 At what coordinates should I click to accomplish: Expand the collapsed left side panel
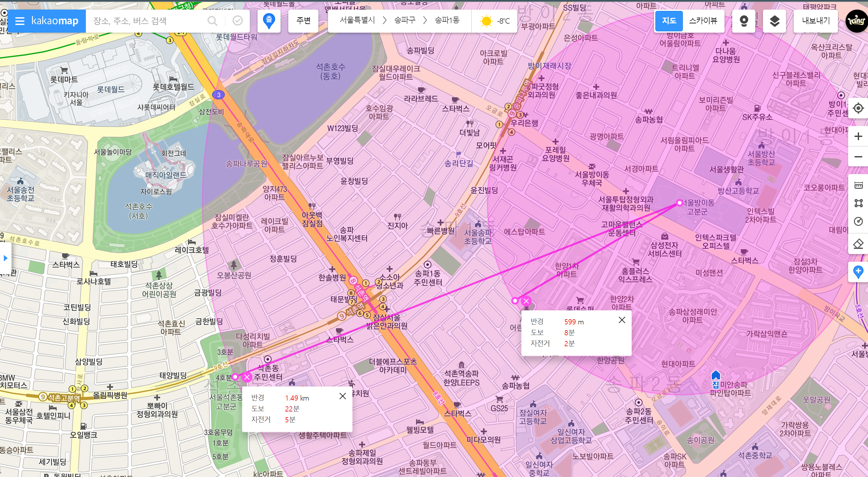(x=5, y=258)
